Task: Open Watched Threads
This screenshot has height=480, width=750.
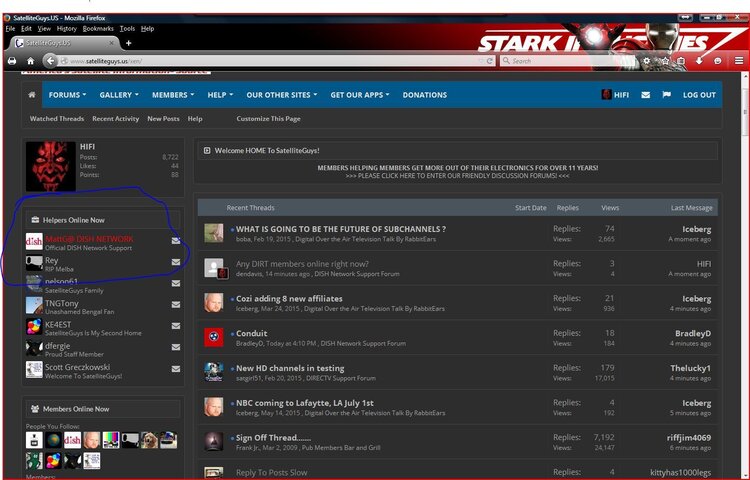Action: (57, 119)
